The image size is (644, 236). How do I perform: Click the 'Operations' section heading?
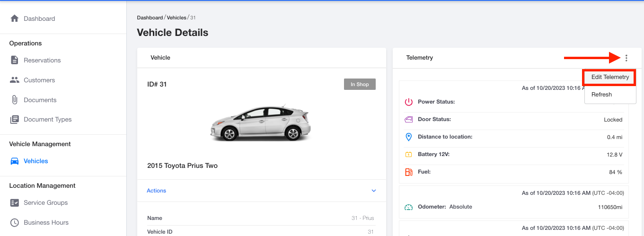pyautogui.click(x=26, y=43)
